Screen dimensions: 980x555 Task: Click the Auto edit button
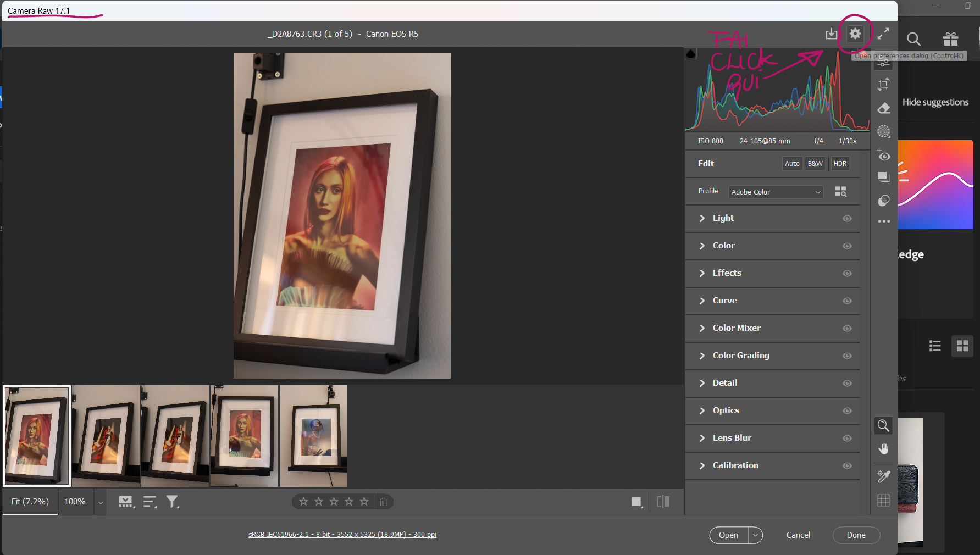[792, 164]
